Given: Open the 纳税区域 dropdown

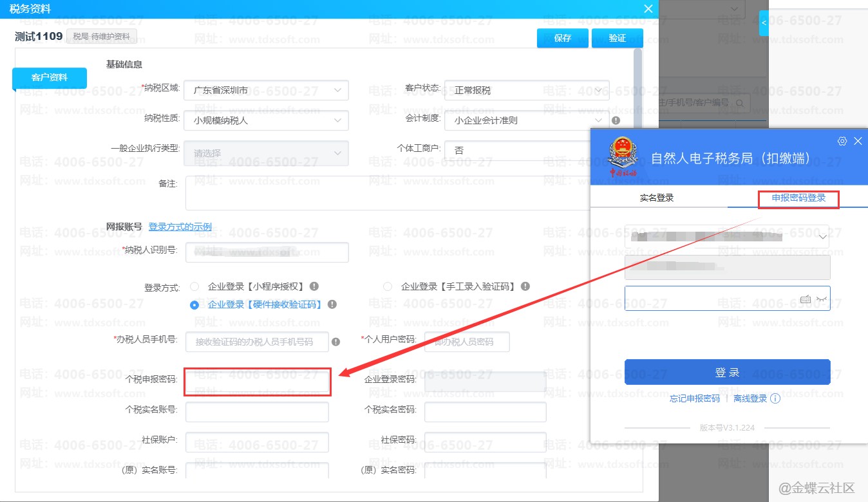Looking at the screenshot, I should click(x=266, y=90).
